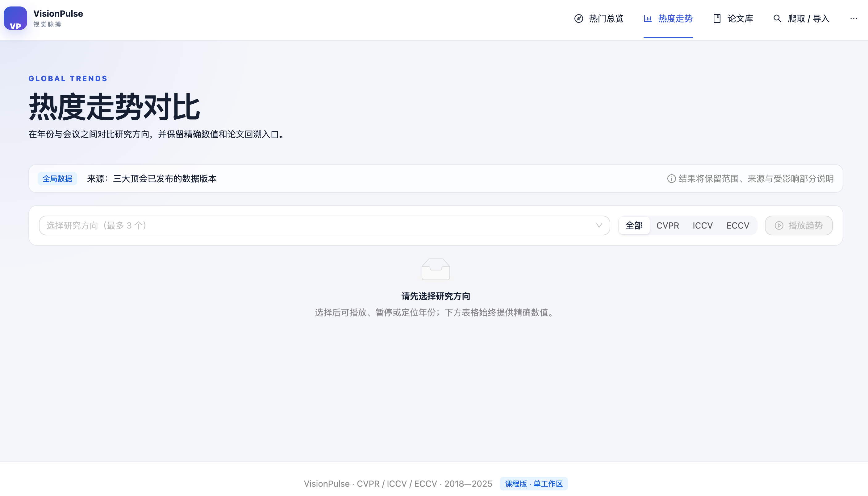
Task: Click the empty inbox illustration icon
Action: (x=436, y=269)
